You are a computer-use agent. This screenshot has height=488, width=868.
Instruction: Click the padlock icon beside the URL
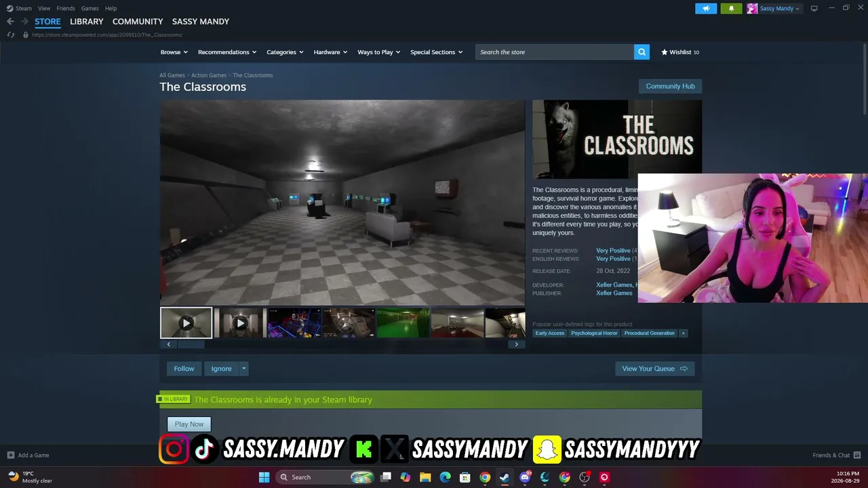[x=26, y=35]
